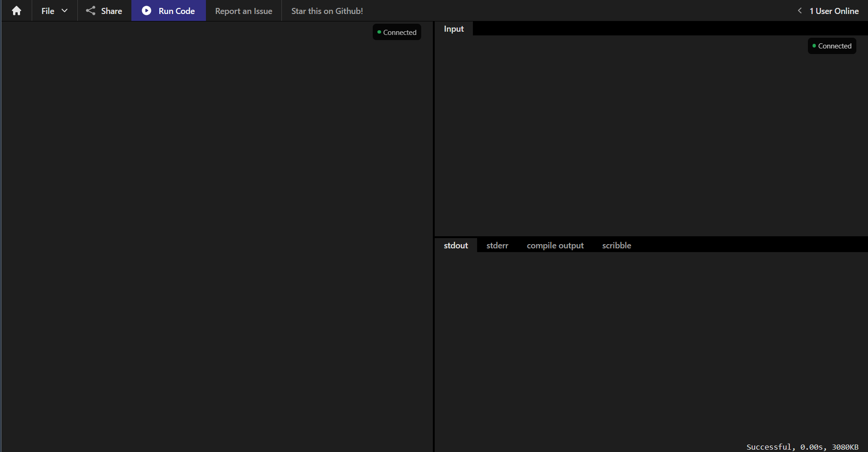
Task: Open Star this on Github link
Action: coord(327,10)
